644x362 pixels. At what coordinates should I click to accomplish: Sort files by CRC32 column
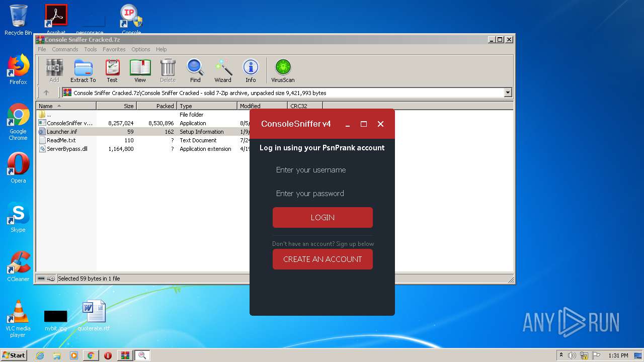point(305,106)
